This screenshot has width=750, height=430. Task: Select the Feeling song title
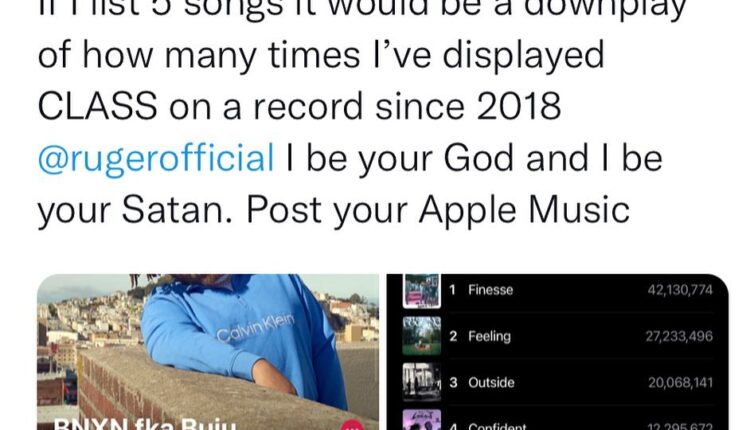click(x=489, y=336)
